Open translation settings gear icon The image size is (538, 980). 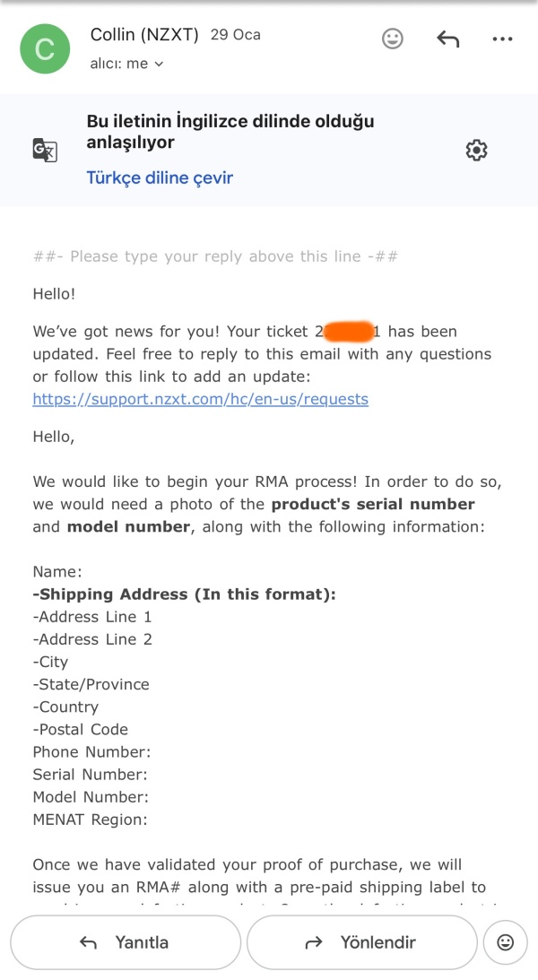(476, 150)
